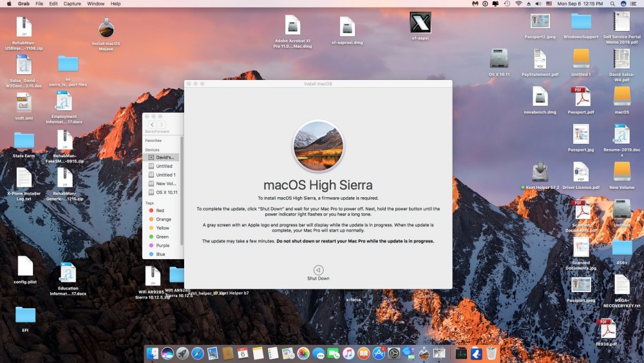644x363 pixels.
Task: Select the OS X 10.11 drive icon
Action: pyautogui.click(x=499, y=59)
